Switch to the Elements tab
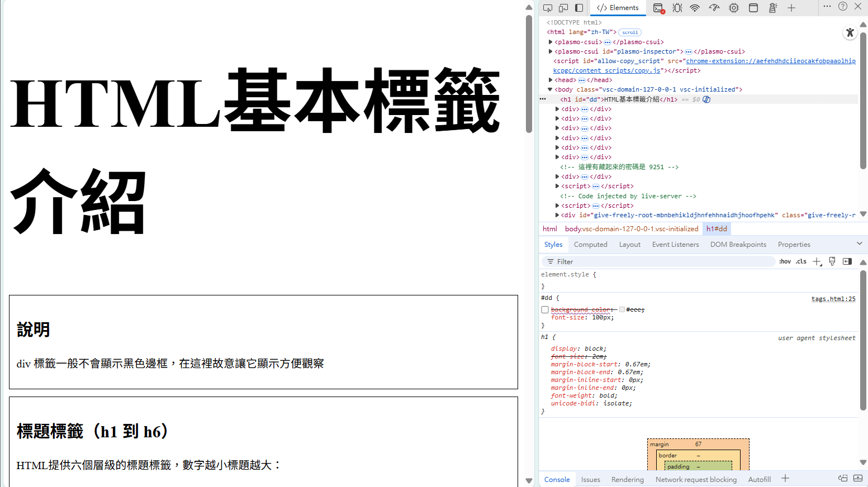The width and height of the screenshot is (868, 487). 618,8
